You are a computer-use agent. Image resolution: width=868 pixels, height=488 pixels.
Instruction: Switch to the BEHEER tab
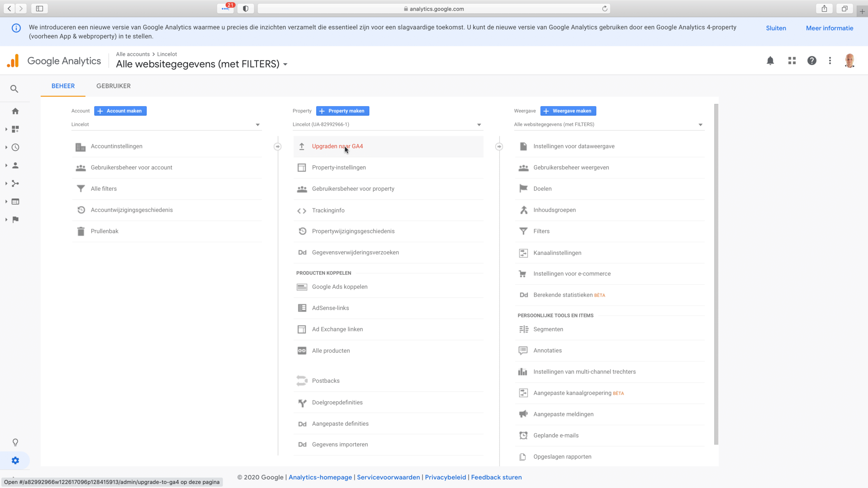pos(63,86)
